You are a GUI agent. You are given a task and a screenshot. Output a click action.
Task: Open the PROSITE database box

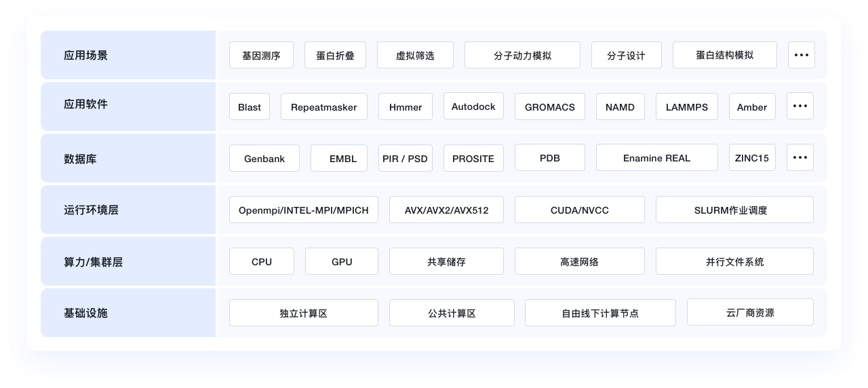point(473,158)
